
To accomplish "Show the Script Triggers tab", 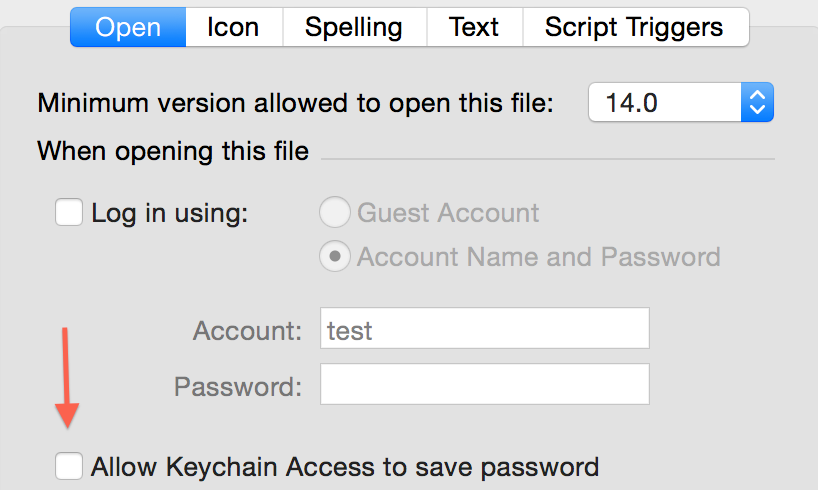I will pyautogui.click(x=636, y=27).
